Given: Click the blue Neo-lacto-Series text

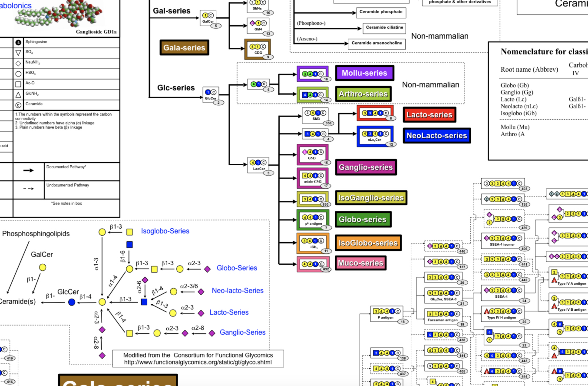Looking at the screenshot, I should [237, 291].
